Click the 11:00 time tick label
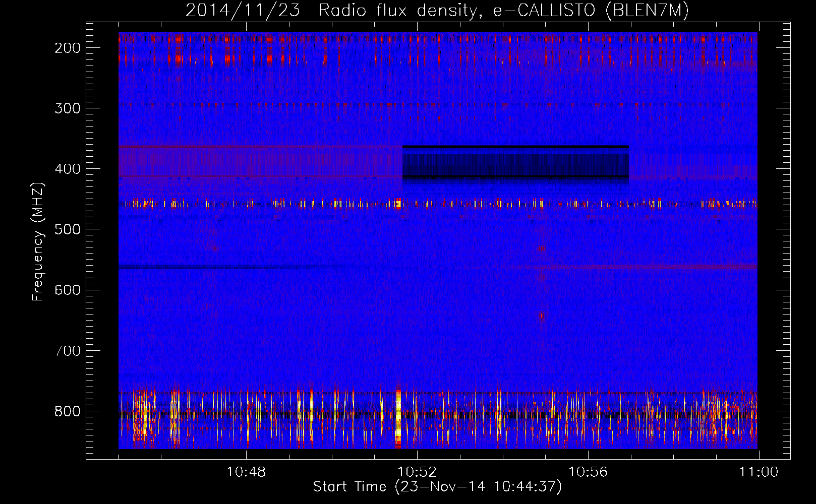The height and width of the screenshot is (504, 816). tap(759, 472)
